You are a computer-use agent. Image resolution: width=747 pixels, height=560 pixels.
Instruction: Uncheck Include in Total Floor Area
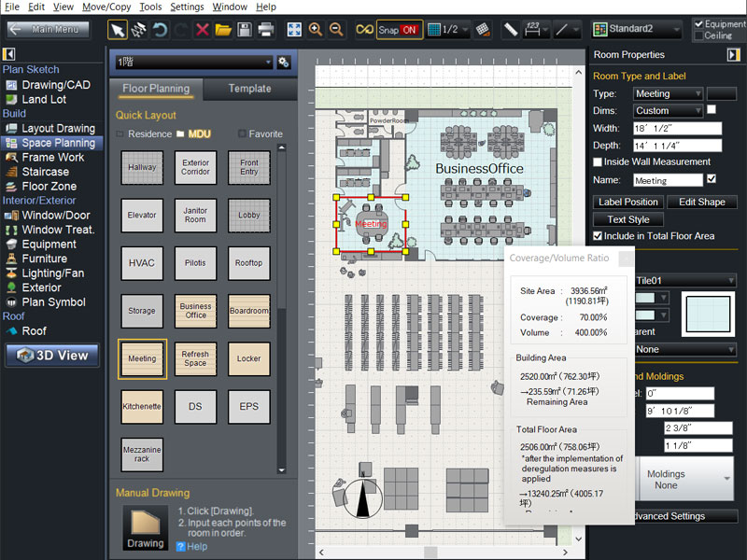[x=599, y=236]
